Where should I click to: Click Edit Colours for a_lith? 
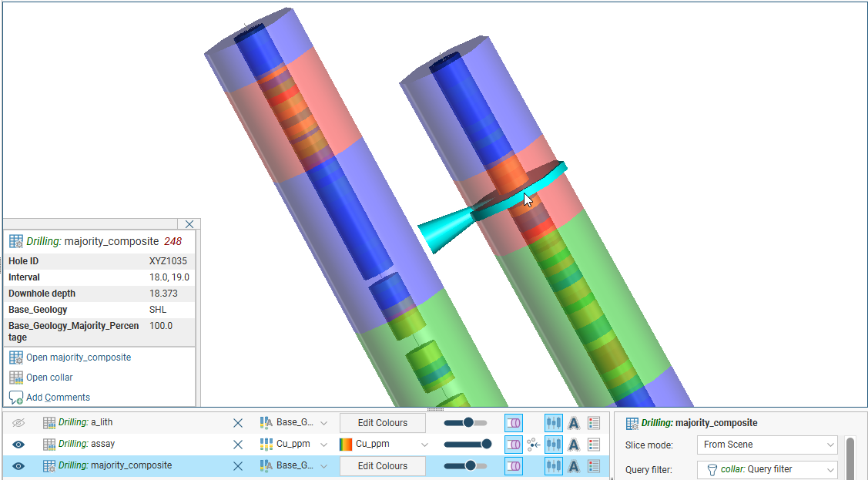pyautogui.click(x=383, y=423)
